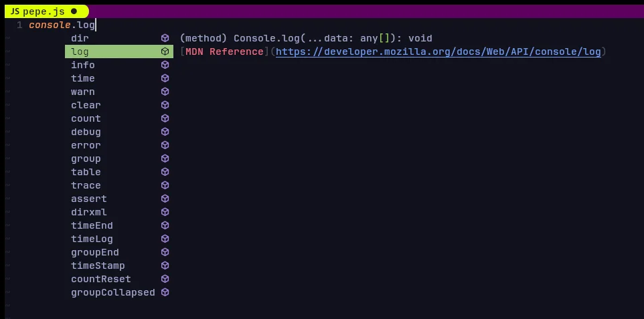Click the cube icon beside dir
644x319 pixels.
pyautogui.click(x=165, y=38)
